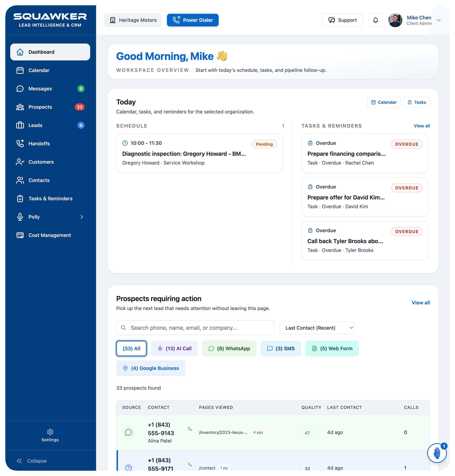Open the Call back Tyler Brooks task
This screenshot has height=476, width=455.
point(365,241)
